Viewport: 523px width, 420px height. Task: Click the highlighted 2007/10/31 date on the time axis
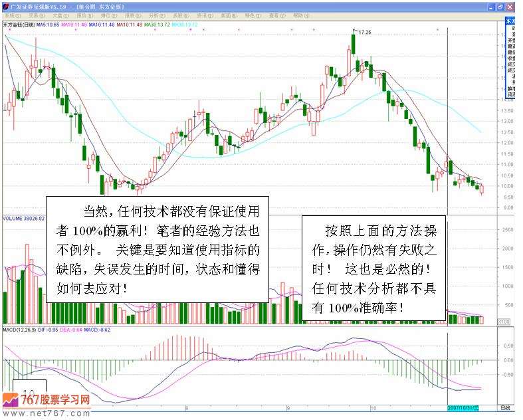point(463,408)
